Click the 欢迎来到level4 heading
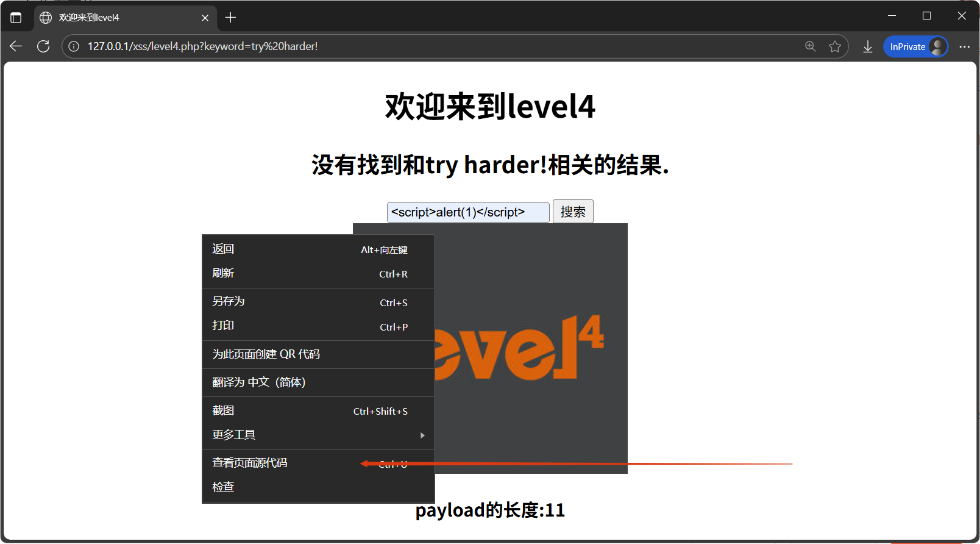The height and width of the screenshot is (544, 980). click(490, 107)
